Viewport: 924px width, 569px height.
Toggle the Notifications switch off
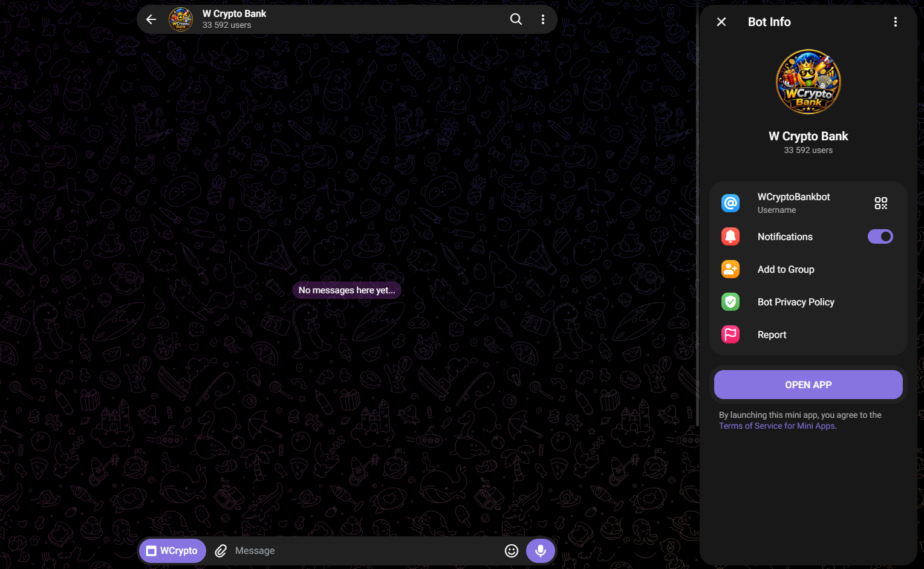tap(880, 236)
